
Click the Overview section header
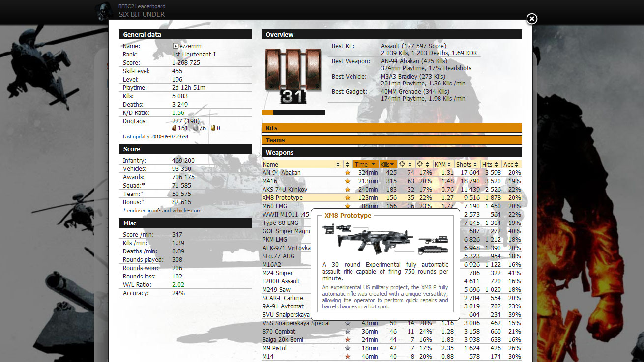point(391,34)
